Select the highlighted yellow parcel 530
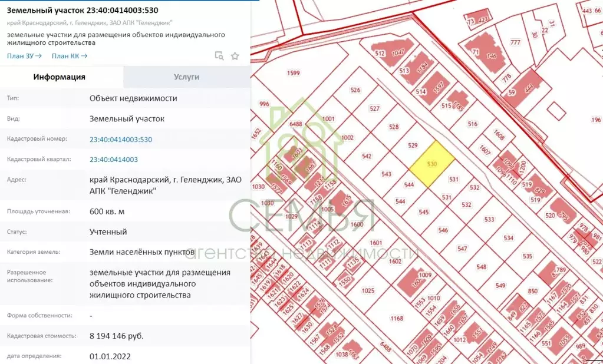The height and width of the screenshot is (364, 603). pyautogui.click(x=432, y=164)
